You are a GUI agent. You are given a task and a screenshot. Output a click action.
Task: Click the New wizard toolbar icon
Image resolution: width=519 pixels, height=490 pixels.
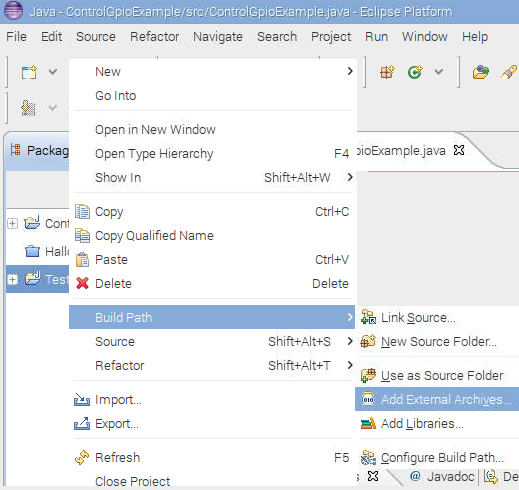[29, 72]
